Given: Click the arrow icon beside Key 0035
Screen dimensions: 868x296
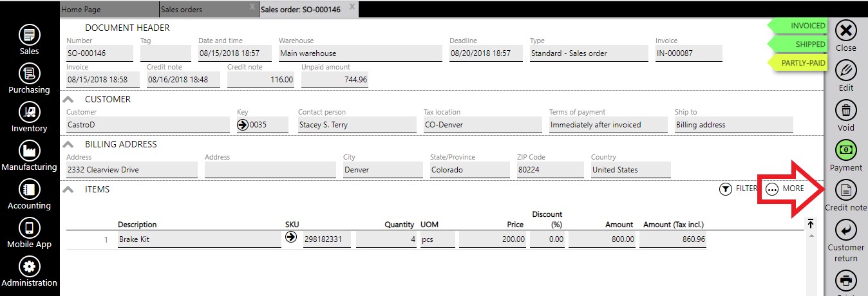Looking at the screenshot, I should pyautogui.click(x=243, y=125).
